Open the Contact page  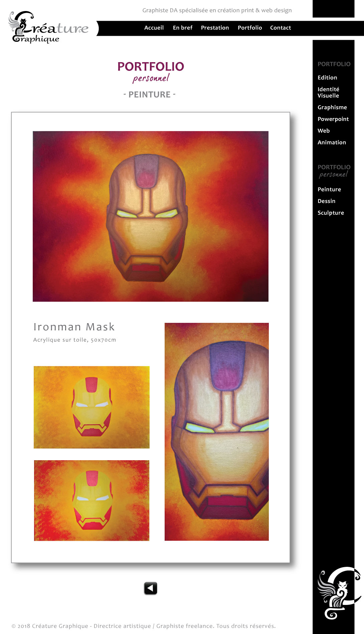[281, 28]
